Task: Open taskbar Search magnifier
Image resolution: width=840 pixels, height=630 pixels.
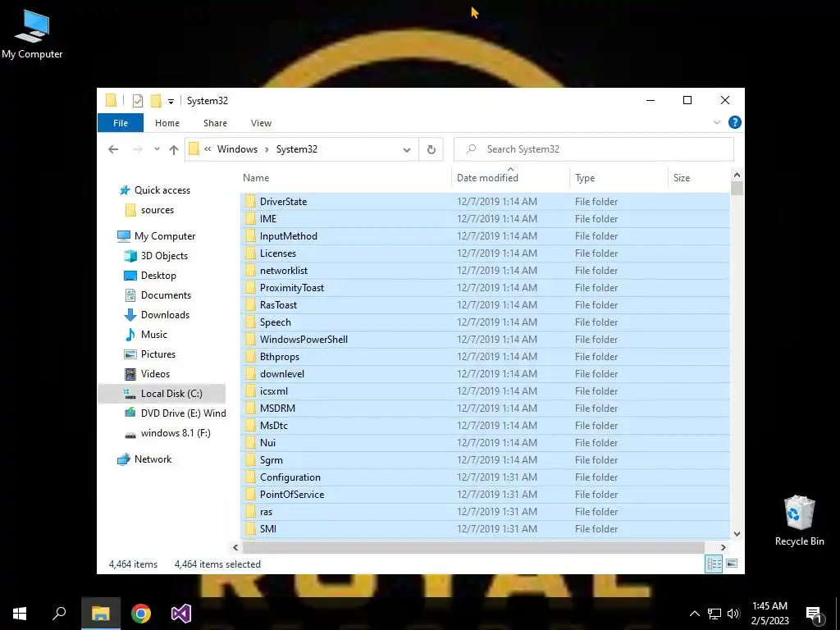Action: click(x=59, y=614)
